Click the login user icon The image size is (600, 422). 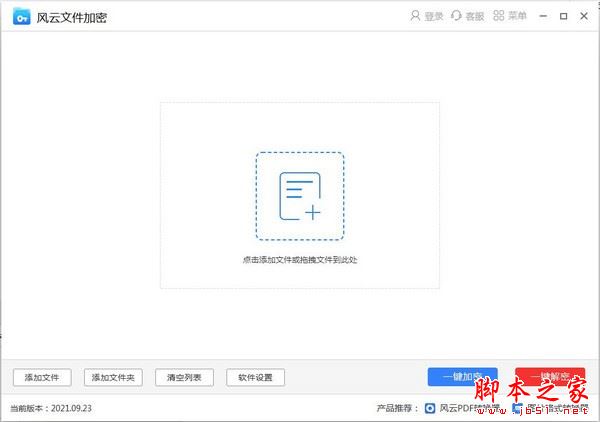click(415, 16)
